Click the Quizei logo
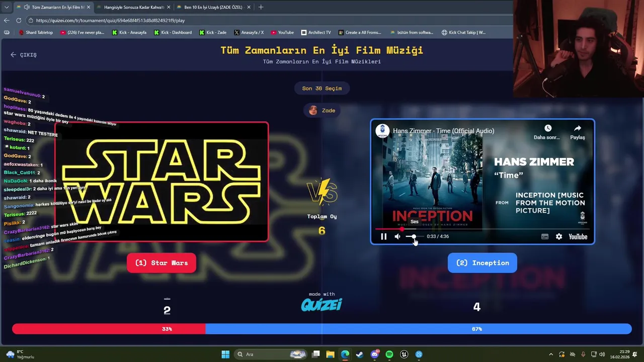 (x=321, y=305)
